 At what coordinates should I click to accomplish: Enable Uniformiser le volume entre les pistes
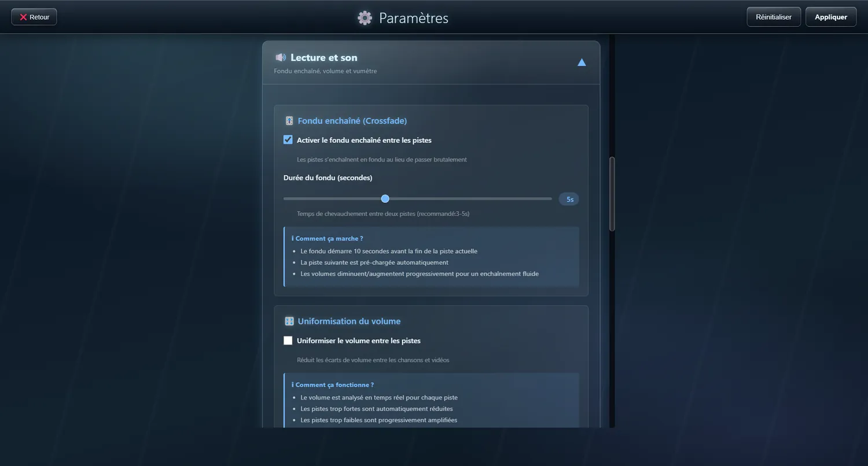pyautogui.click(x=288, y=341)
